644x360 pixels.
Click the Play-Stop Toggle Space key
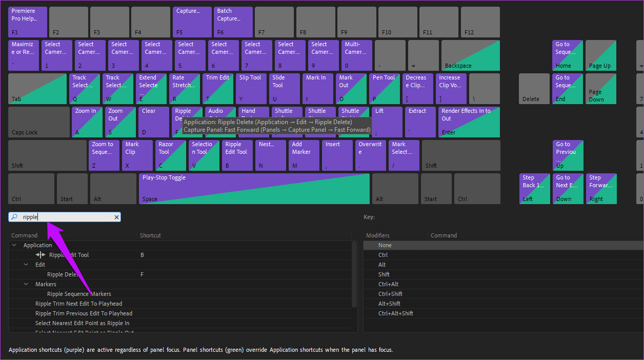pyautogui.click(x=254, y=189)
